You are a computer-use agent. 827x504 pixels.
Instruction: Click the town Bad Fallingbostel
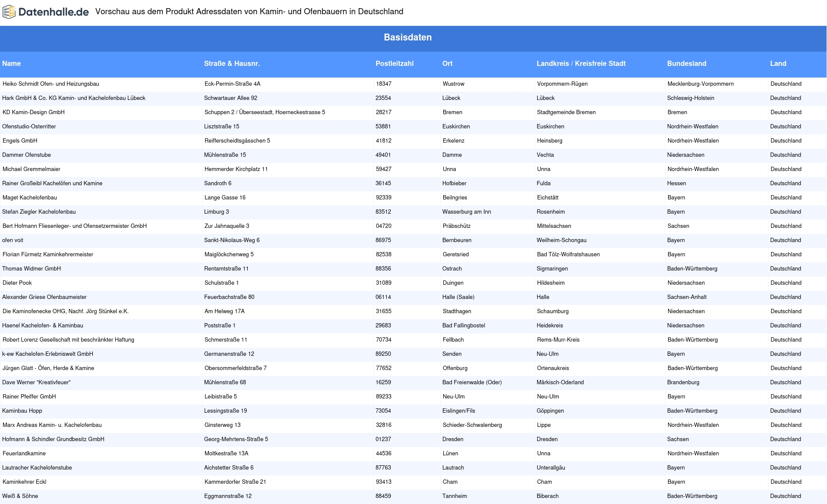463,325
